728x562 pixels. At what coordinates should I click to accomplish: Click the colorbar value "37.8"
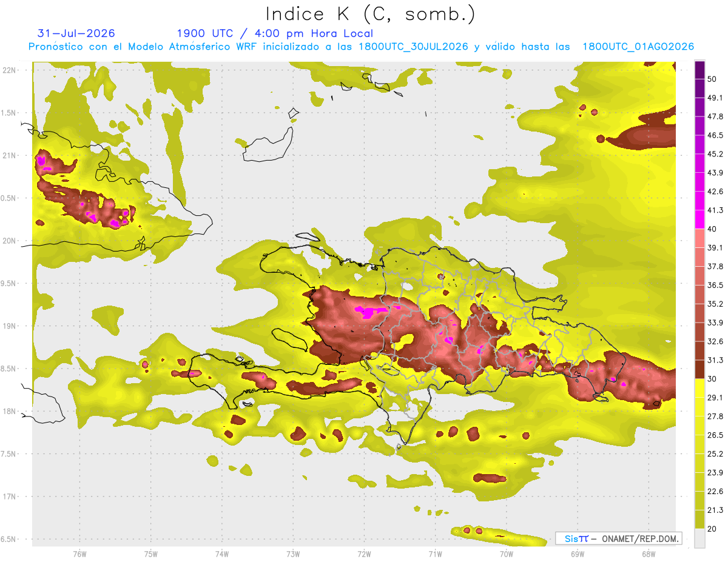(x=715, y=267)
